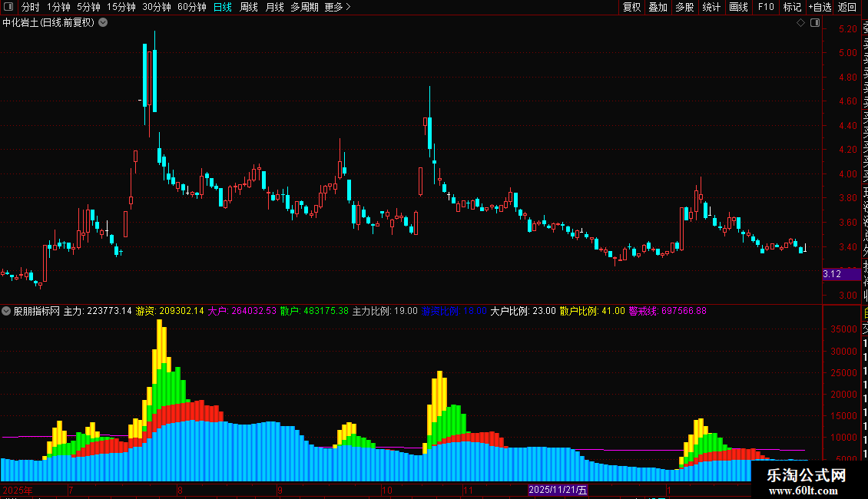
Task: Open dropdown next to 中化岩土 chart title
Action: point(103,23)
